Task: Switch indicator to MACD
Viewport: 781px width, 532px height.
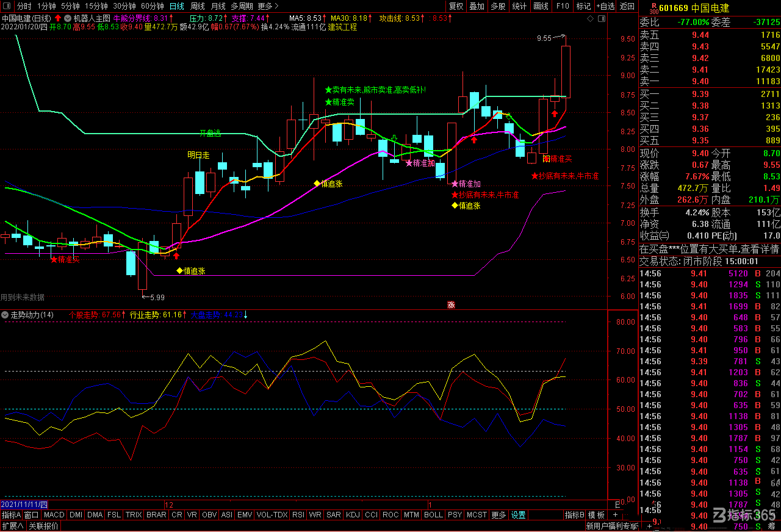Action: pos(54,515)
